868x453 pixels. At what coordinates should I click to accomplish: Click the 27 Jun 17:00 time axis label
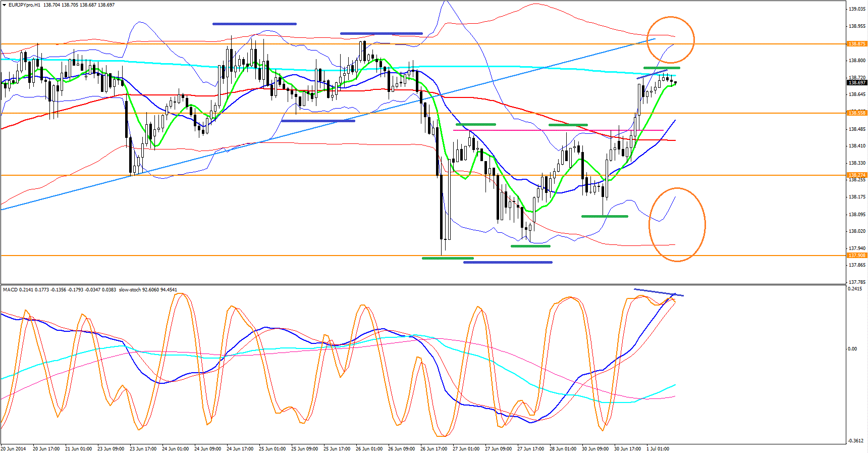point(530,449)
